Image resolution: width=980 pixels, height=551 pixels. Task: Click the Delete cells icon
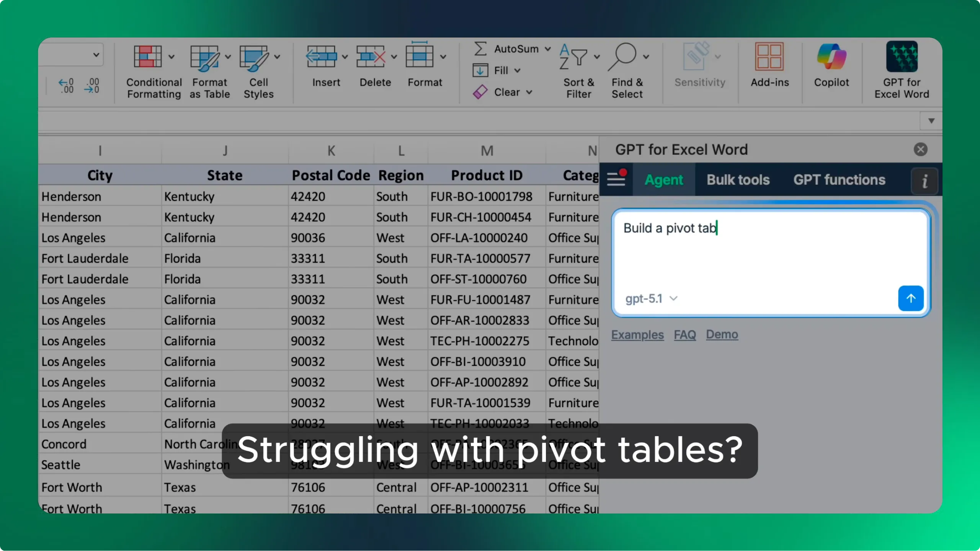[370, 57]
